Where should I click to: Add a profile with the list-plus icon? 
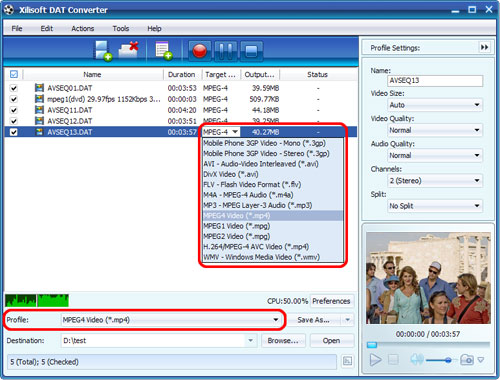coord(164,51)
